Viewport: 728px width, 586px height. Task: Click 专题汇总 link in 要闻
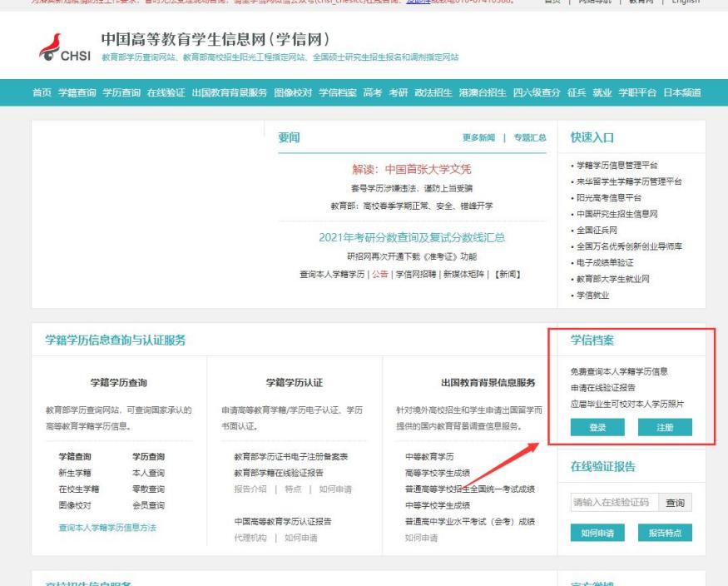pyautogui.click(x=530, y=138)
